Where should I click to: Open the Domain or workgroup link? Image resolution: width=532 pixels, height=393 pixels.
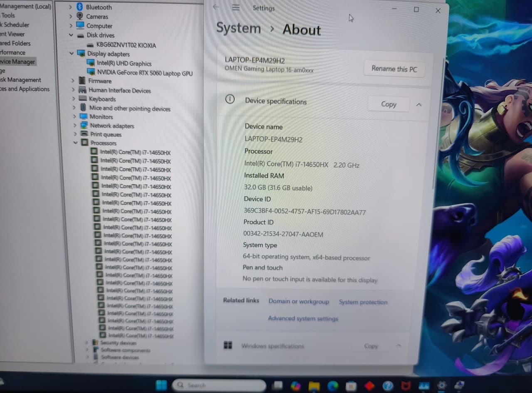[x=298, y=301]
